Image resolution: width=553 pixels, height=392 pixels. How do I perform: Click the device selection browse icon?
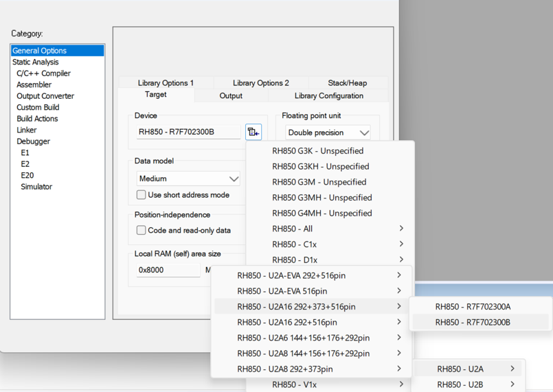(x=253, y=132)
